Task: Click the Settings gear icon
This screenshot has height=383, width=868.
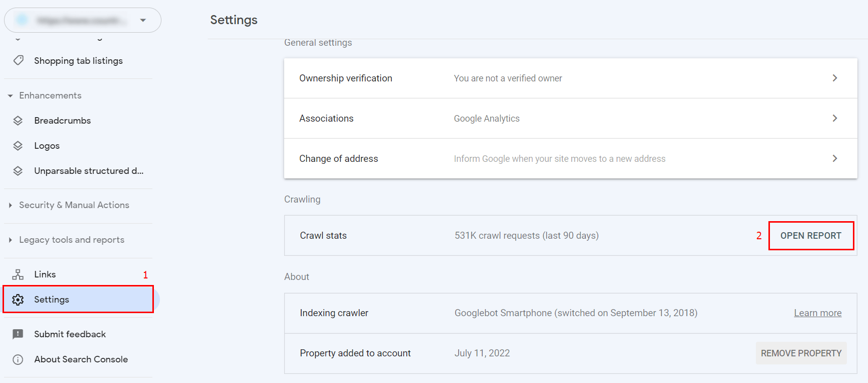Action: tap(18, 300)
